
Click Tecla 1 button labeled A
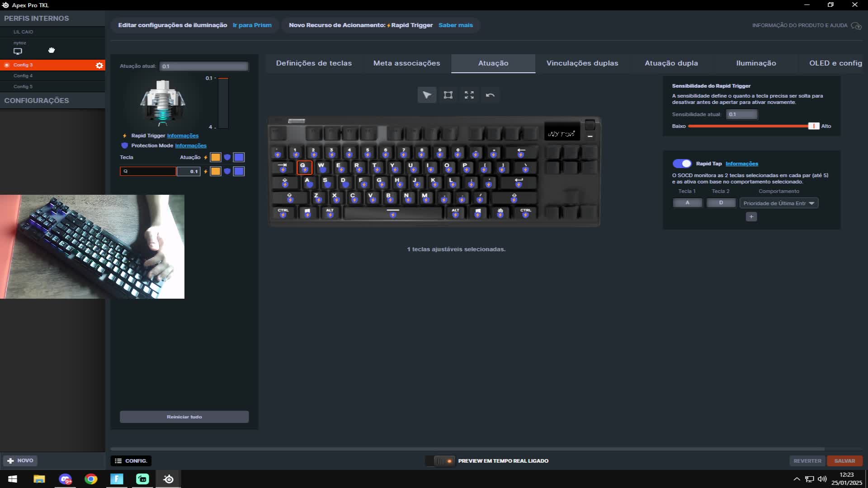click(x=687, y=203)
